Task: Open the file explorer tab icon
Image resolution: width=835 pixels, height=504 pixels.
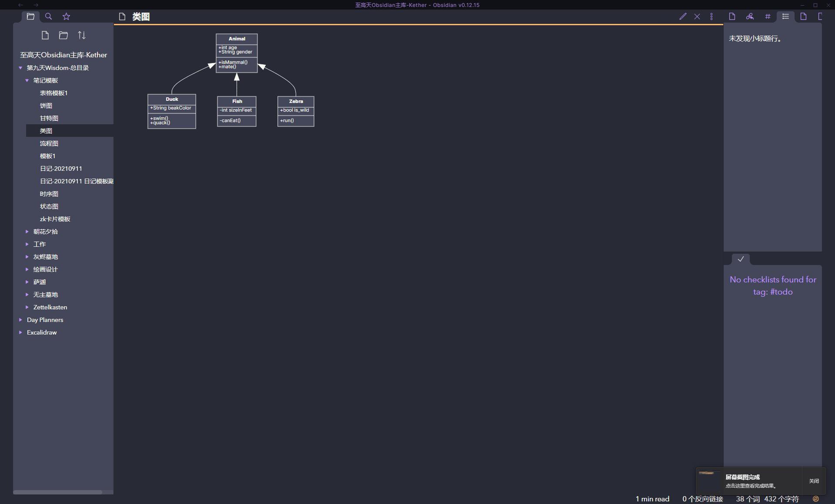Action: [30, 17]
